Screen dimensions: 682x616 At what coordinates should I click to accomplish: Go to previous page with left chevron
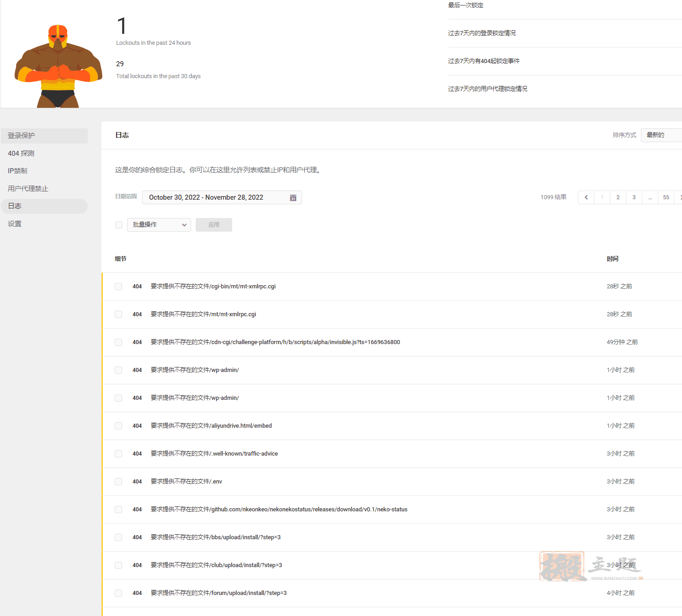[x=586, y=197]
